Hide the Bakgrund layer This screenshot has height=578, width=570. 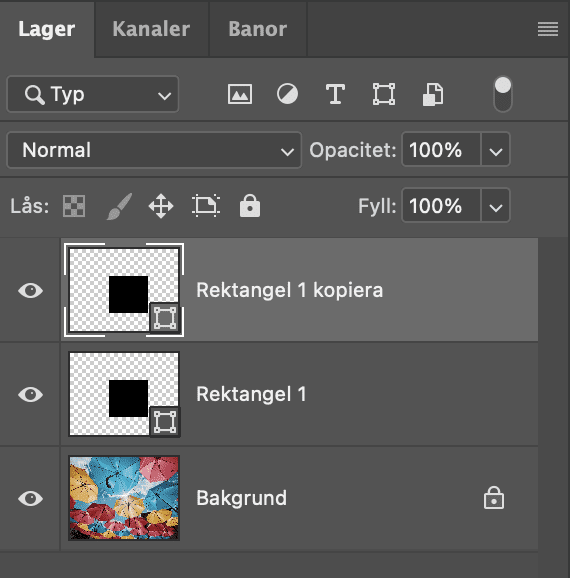click(x=30, y=498)
